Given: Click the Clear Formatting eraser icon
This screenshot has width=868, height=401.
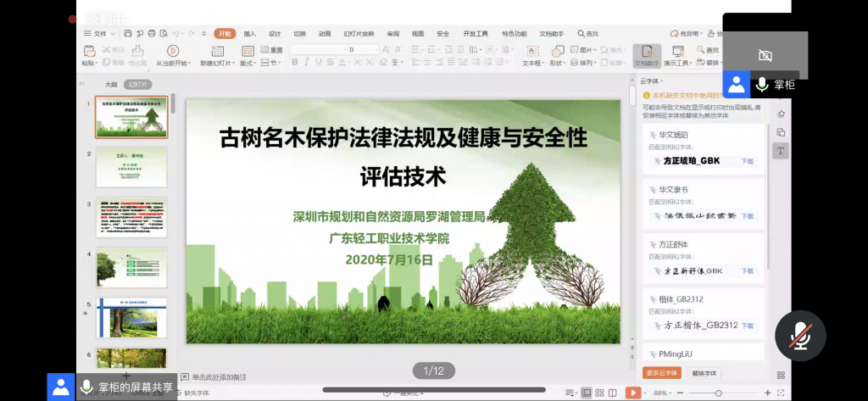Looking at the screenshot, I should (384, 63).
